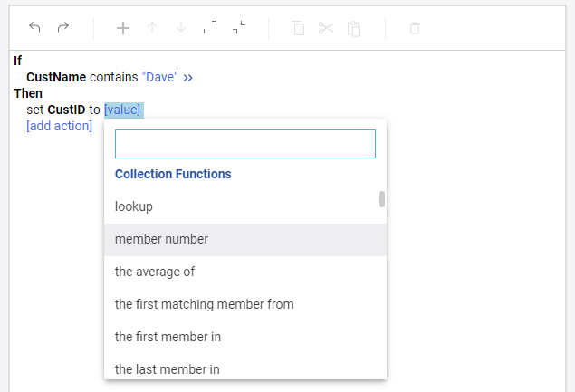Click the plus add icon
Screen dimensions: 575x392
click(x=123, y=28)
